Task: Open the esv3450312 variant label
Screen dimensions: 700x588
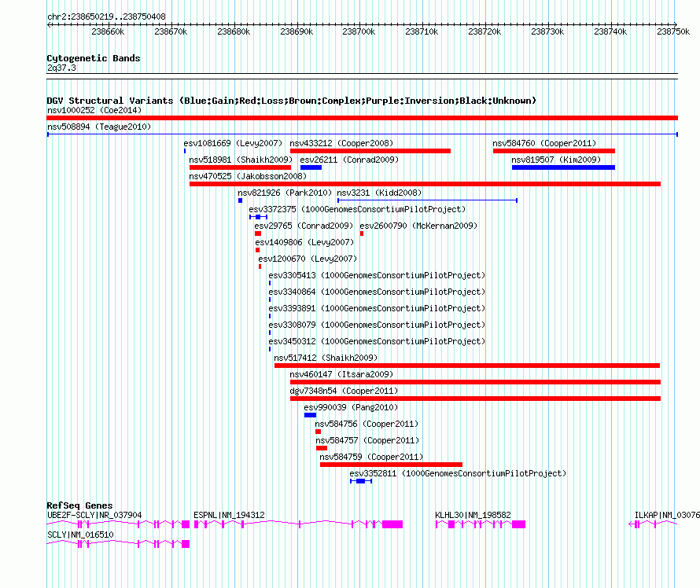Action: point(377,341)
